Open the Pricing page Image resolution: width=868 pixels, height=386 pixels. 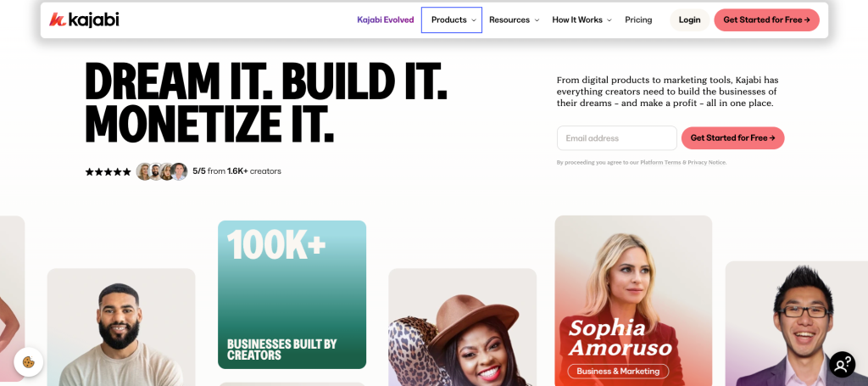(x=638, y=20)
